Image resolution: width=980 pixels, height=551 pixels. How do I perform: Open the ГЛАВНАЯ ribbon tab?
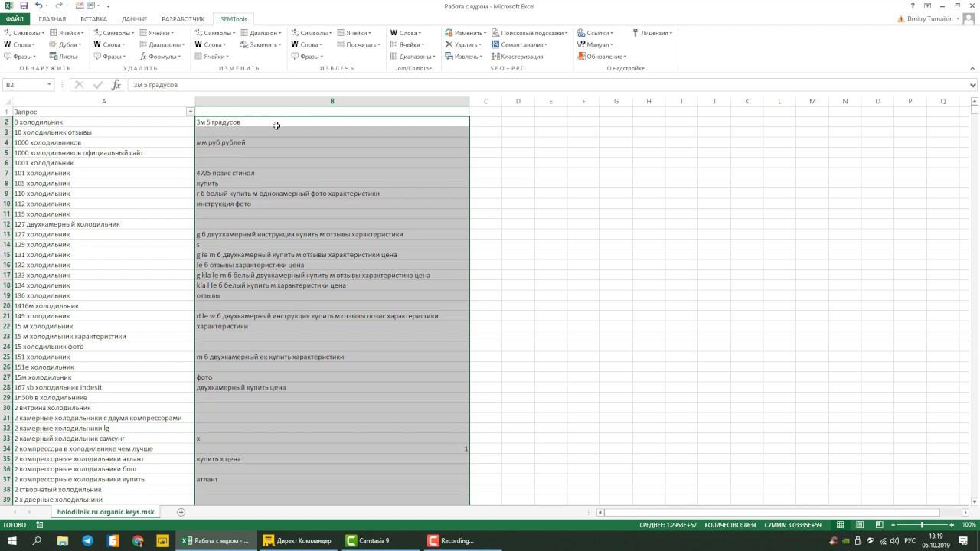tap(52, 19)
